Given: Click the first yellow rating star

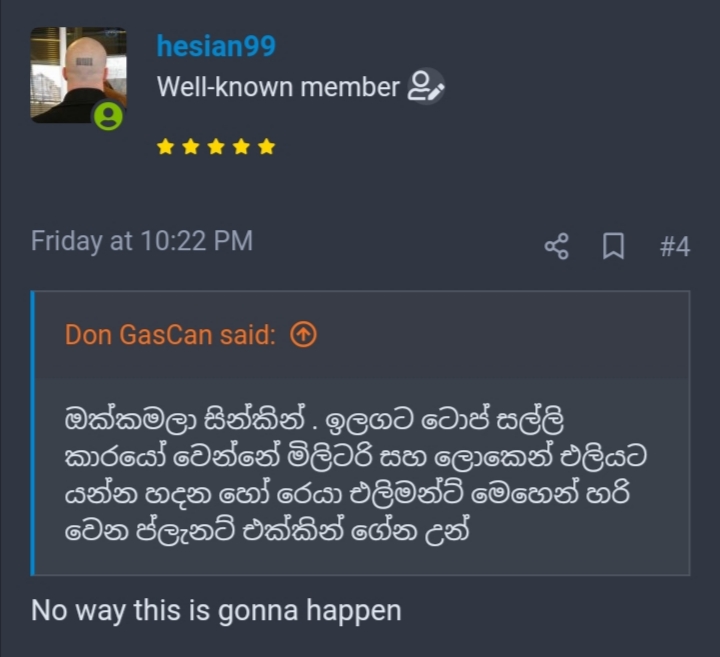Looking at the screenshot, I should tap(165, 147).
